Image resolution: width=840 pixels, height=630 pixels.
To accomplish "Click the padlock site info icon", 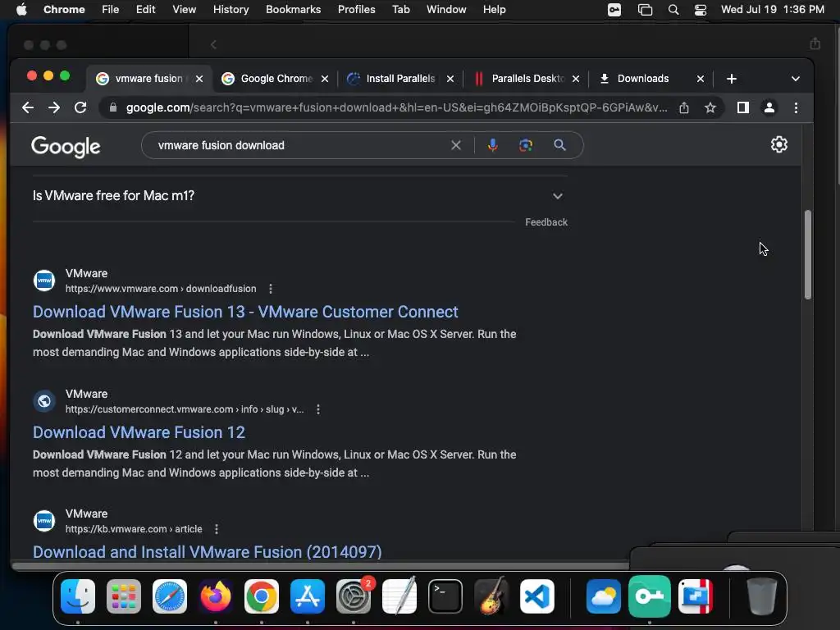I will point(113,107).
